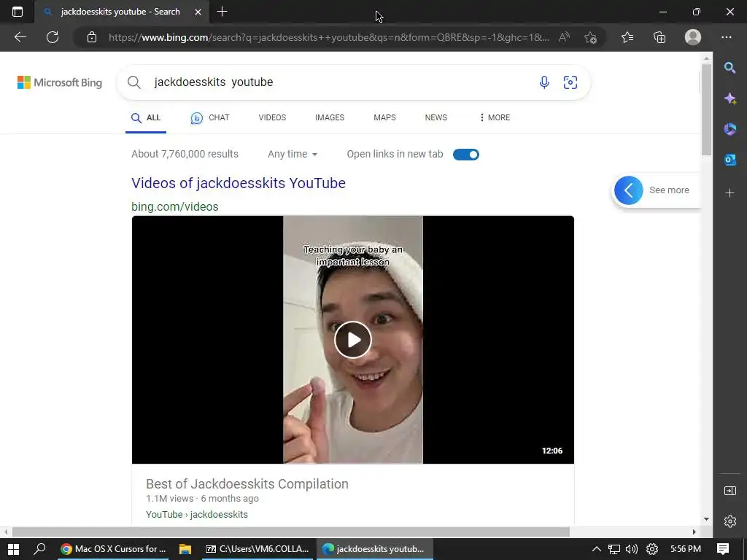Open the notification center icon
The image size is (747, 560).
click(x=723, y=549)
